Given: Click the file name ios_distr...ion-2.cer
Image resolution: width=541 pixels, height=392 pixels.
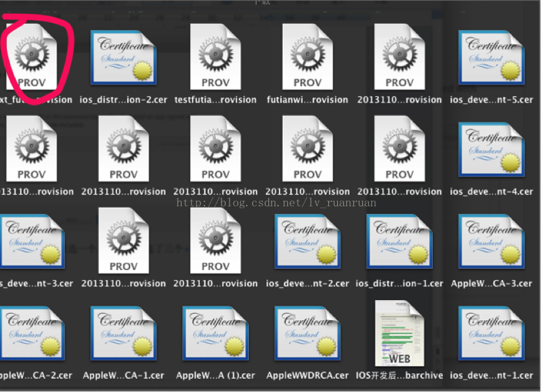Looking at the screenshot, I should [x=123, y=100].
